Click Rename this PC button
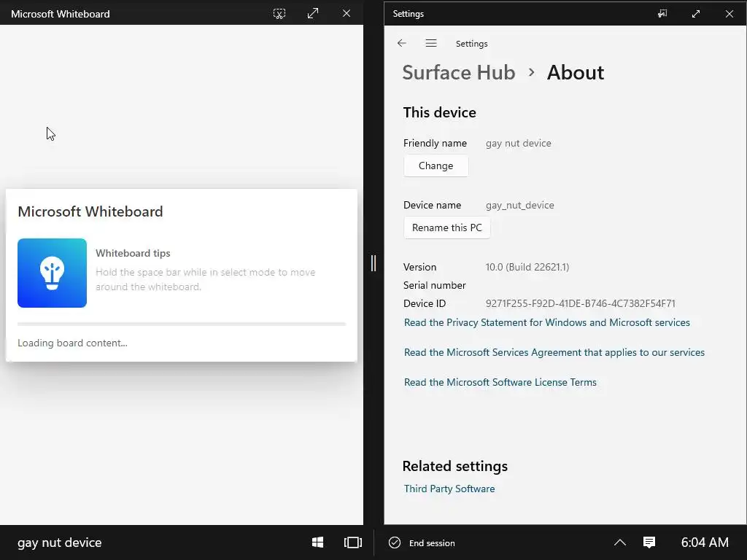747x560 pixels. [447, 227]
